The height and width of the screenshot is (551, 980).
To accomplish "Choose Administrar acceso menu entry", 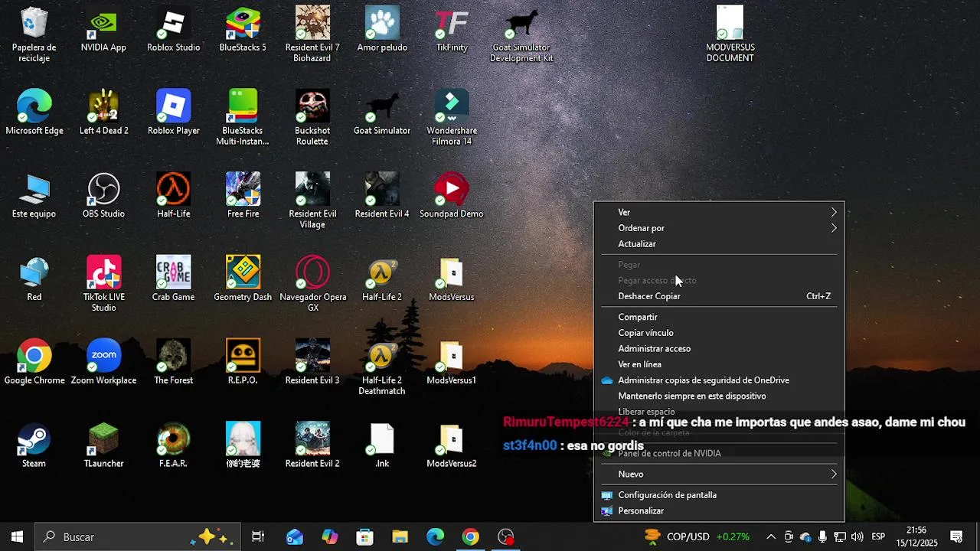I will click(719, 349).
